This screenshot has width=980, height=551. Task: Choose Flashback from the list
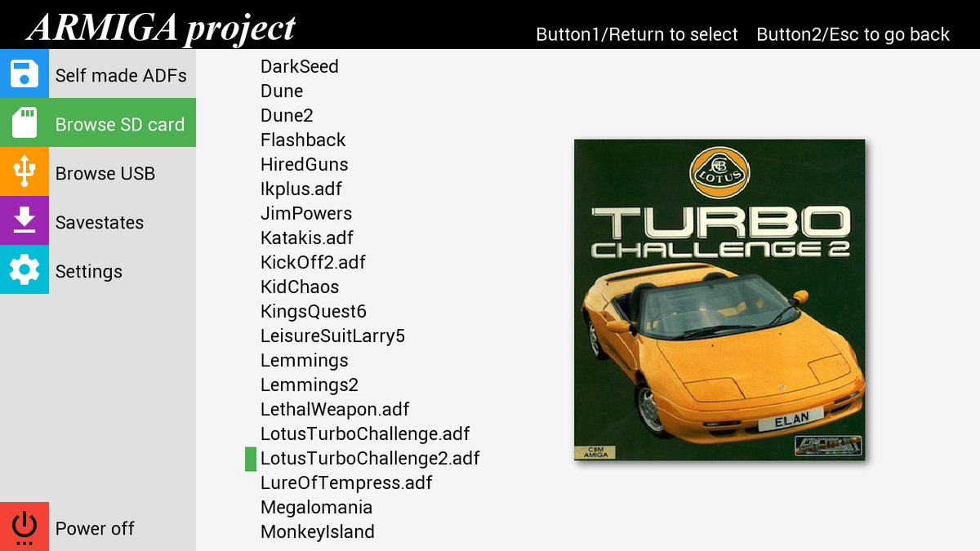click(303, 140)
